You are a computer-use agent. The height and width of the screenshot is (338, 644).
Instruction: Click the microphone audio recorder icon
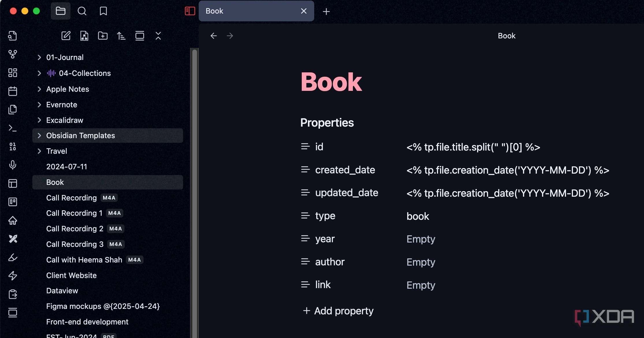[12, 165]
